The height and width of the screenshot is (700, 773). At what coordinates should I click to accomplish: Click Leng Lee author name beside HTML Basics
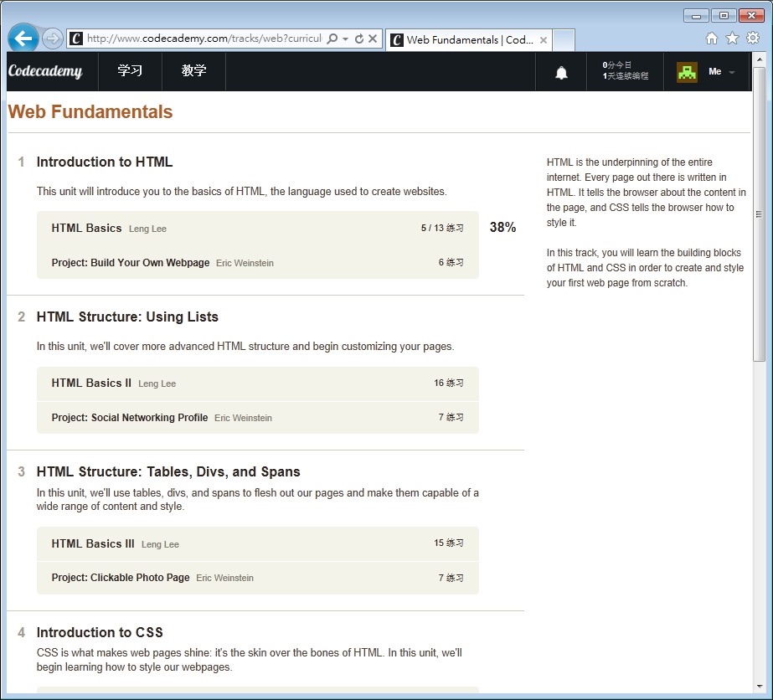click(148, 229)
